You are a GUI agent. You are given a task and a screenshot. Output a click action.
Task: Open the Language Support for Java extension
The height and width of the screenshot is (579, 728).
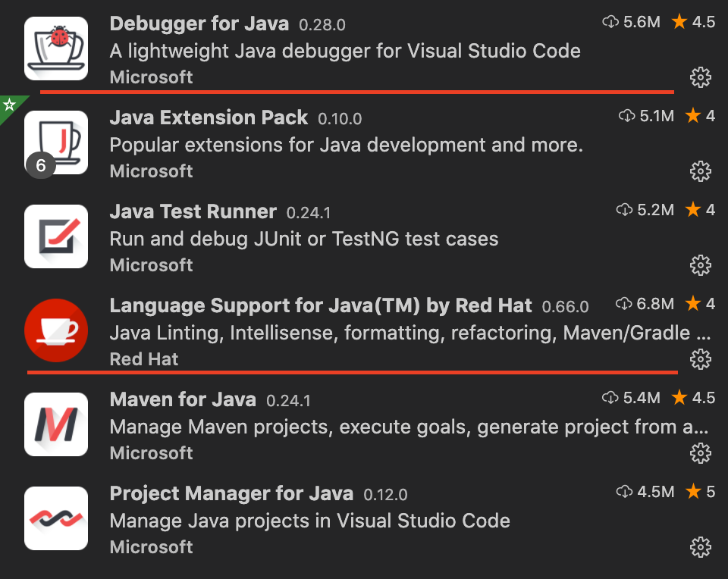(x=318, y=305)
